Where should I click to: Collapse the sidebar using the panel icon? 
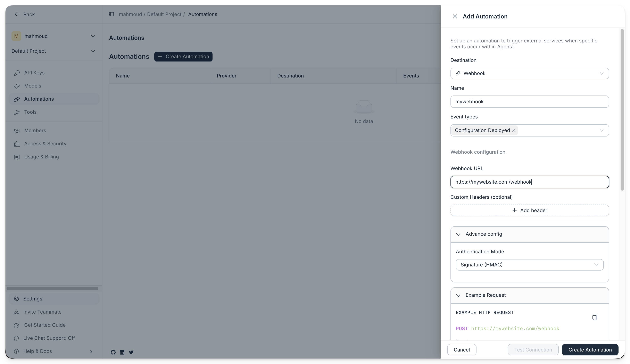[x=111, y=14]
